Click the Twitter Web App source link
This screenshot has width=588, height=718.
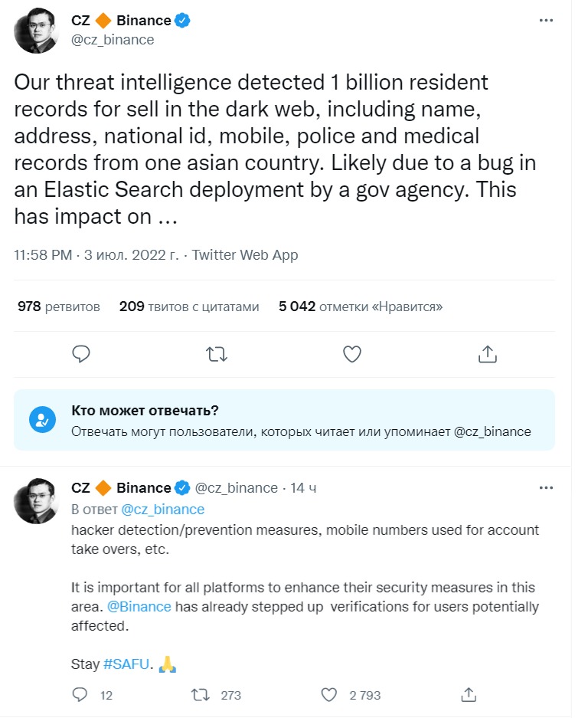(245, 255)
